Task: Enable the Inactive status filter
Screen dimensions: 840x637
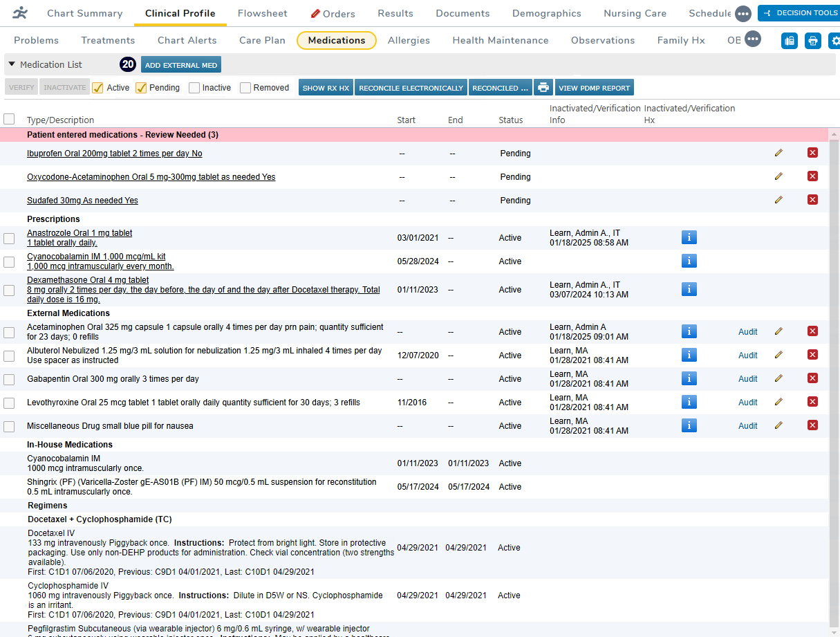Action: pyautogui.click(x=196, y=87)
